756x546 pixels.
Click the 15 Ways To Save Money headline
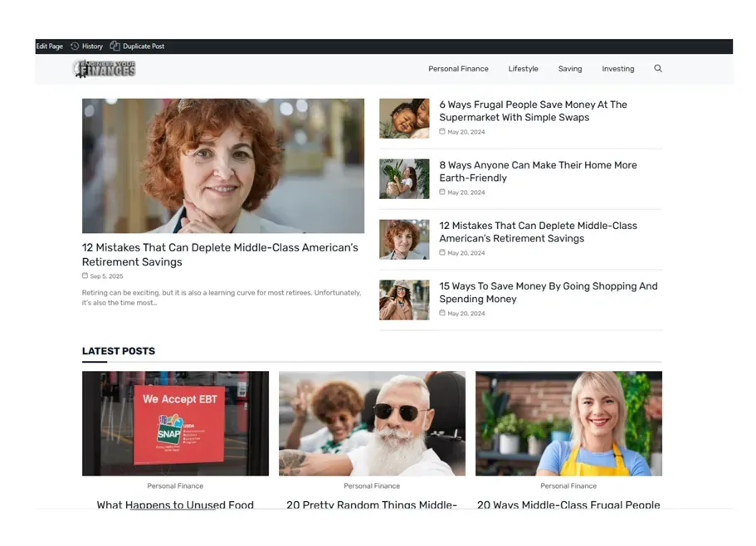click(549, 293)
